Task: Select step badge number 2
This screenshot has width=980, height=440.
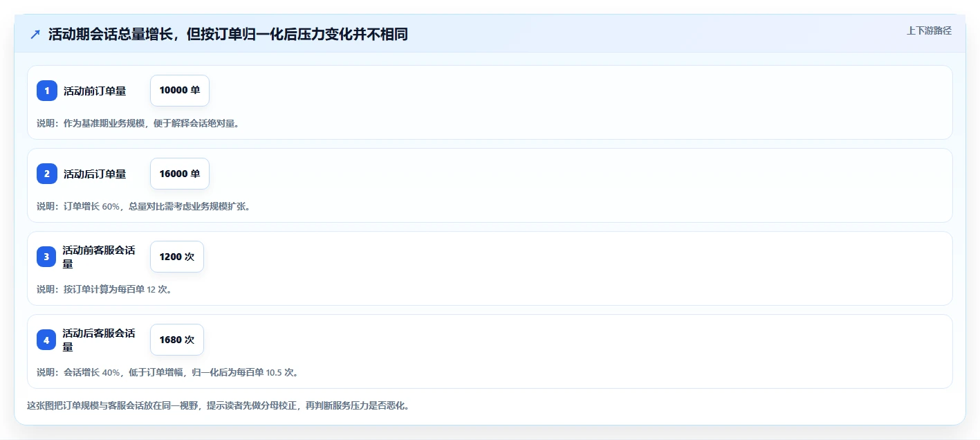Action: (x=47, y=174)
